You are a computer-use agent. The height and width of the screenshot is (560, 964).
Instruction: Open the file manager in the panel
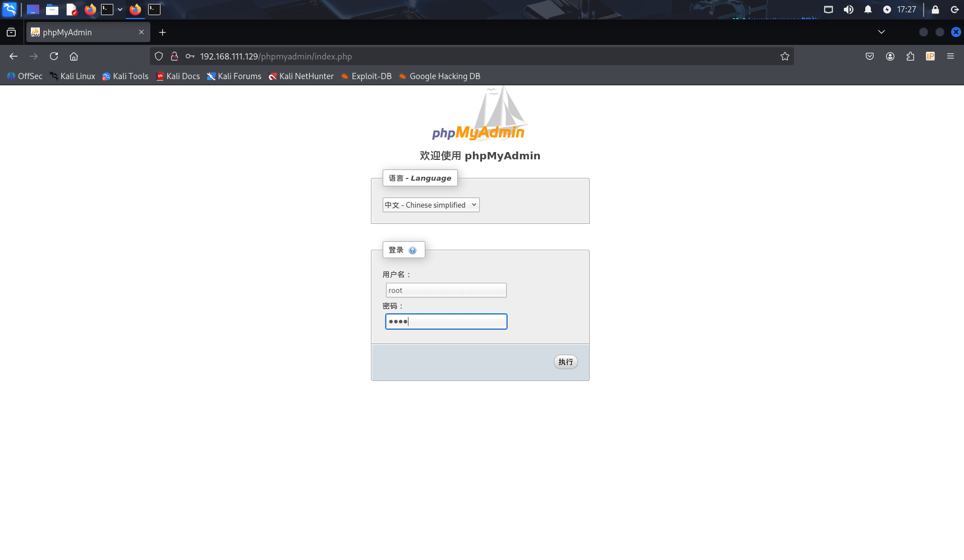[52, 10]
